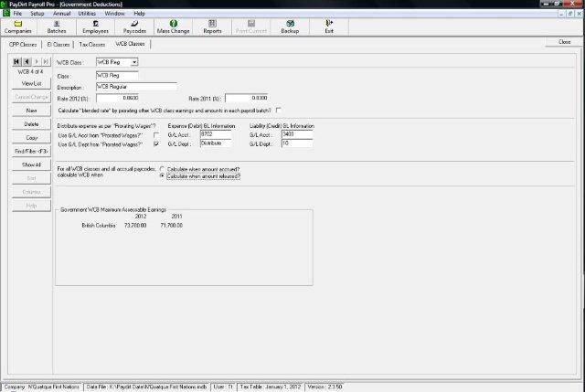The width and height of the screenshot is (585, 392).
Task: Click the Exit toolbar icon
Action: (328, 26)
